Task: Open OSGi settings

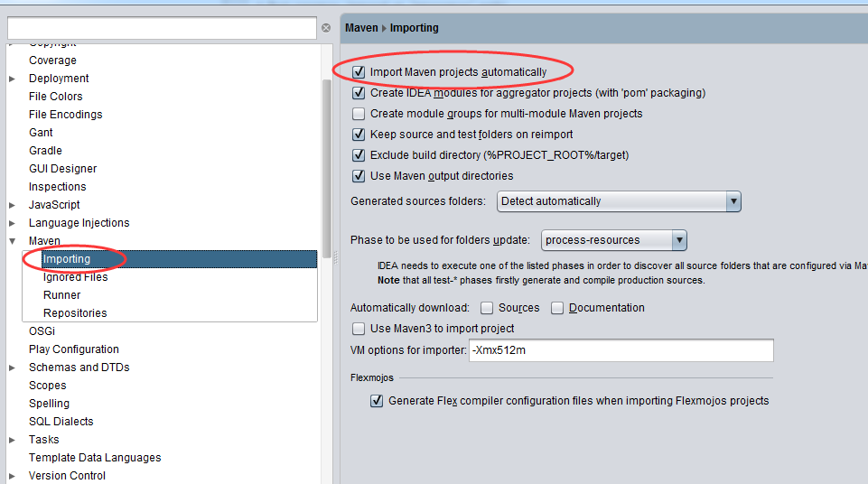Action: (42, 331)
